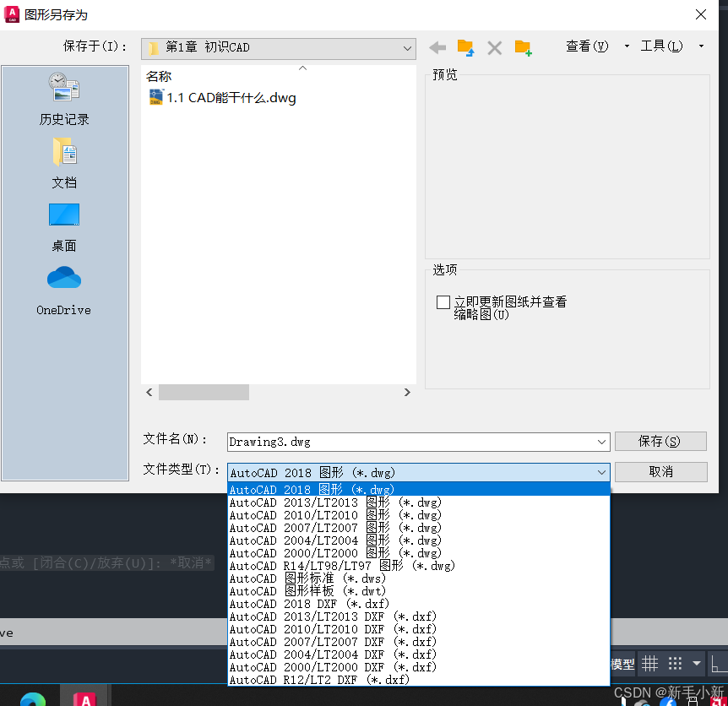
Task: Click the delete X icon in toolbar
Action: (494, 47)
